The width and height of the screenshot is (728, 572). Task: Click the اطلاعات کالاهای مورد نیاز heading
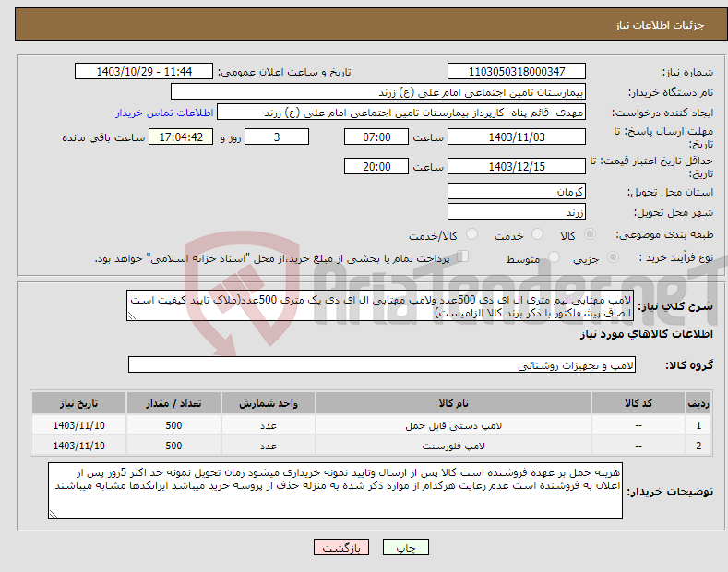pos(646,334)
